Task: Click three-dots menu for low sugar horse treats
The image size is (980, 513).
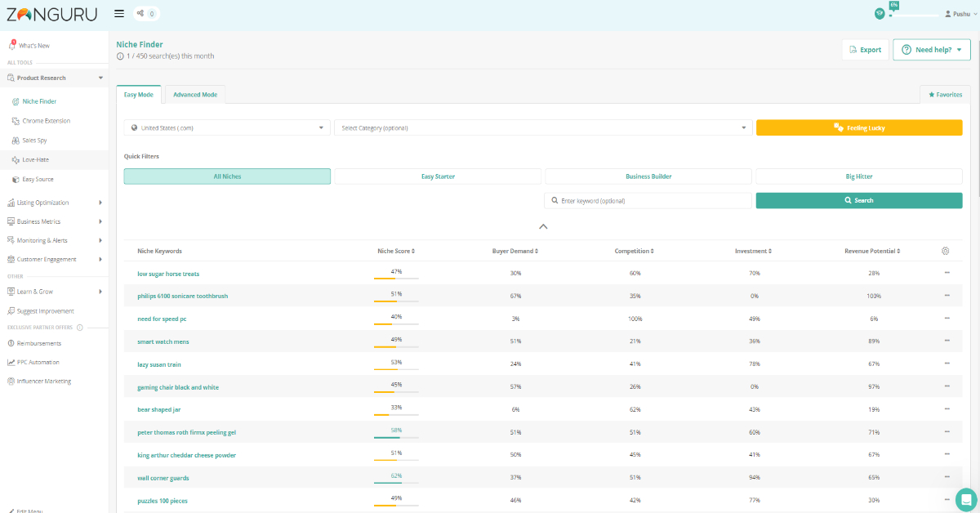Action: click(947, 273)
